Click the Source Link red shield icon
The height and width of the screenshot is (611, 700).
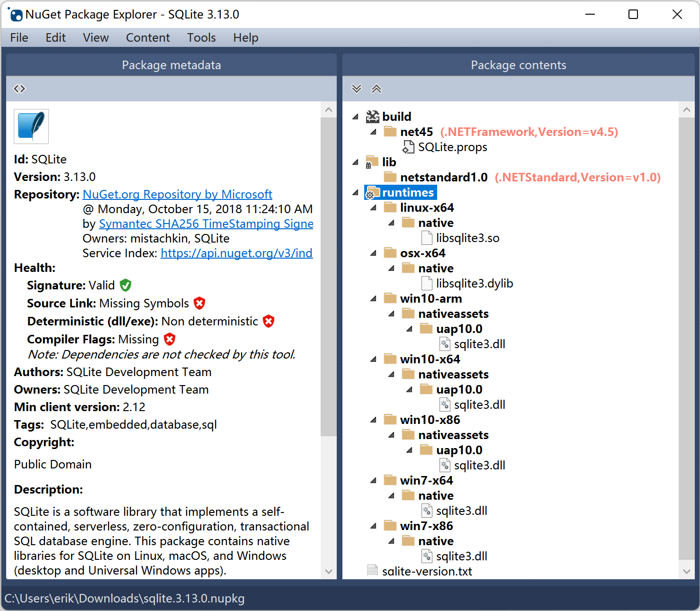pyautogui.click(x=200, y=303)
